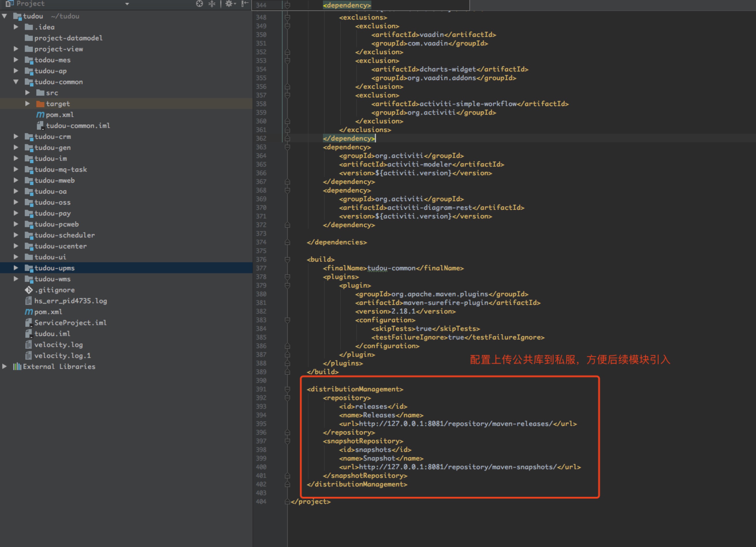Click the orange target folder icon
756x547 pixels.
coord(40,104)
